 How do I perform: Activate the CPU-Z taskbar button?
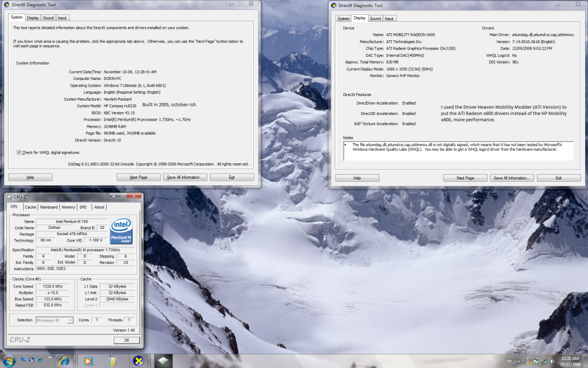(164, 361)
